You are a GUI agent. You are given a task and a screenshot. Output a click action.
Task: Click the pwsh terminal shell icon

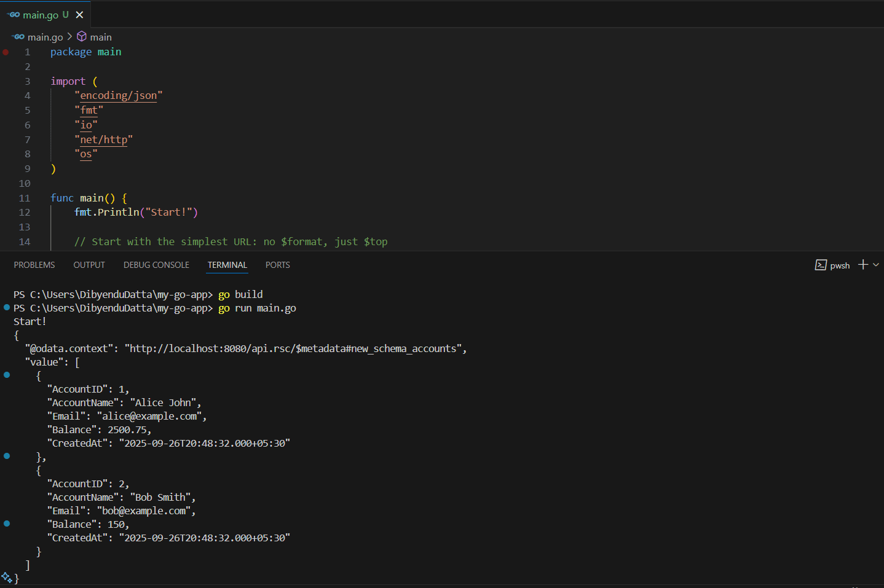tap(821, 265)
